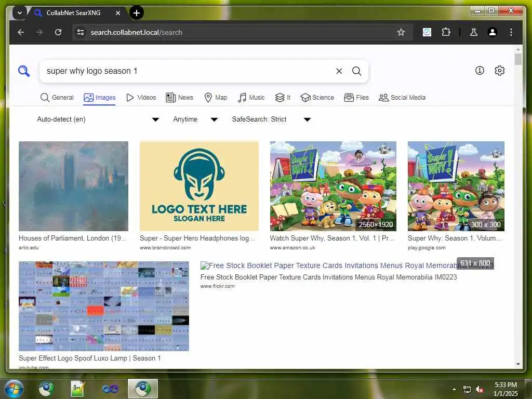Click www.brandcrowd.com source text

point(165,248)
